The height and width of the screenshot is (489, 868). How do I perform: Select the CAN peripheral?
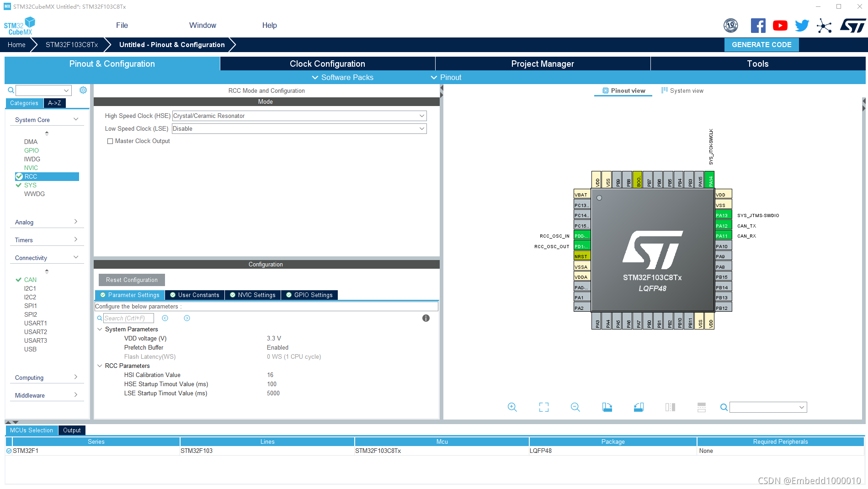tap(31, 280)
